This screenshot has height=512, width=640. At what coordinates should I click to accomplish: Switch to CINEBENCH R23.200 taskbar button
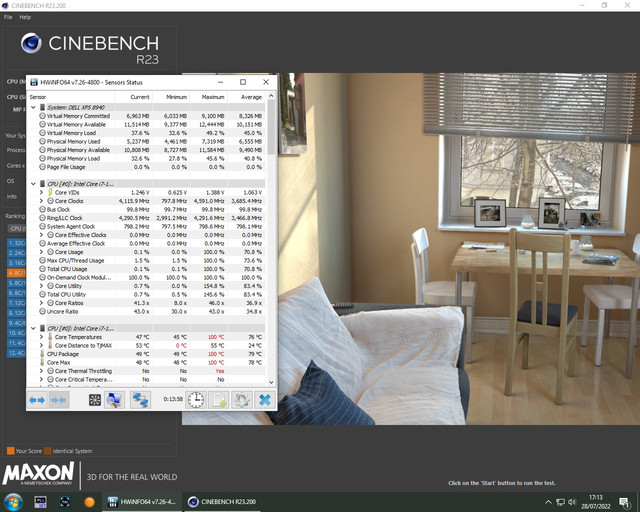click(222, 502)
